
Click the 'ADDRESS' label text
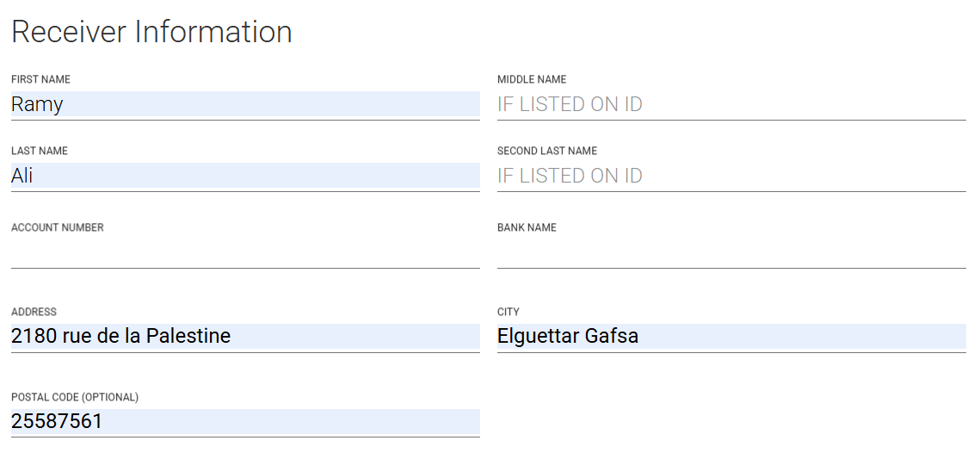click(34, 312)
